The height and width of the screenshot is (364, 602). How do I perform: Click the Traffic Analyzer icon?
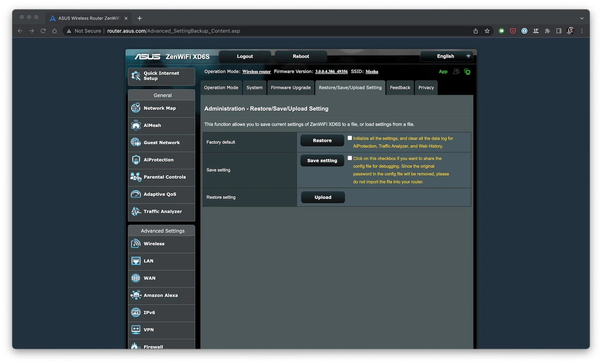click(x=136, y=211)
